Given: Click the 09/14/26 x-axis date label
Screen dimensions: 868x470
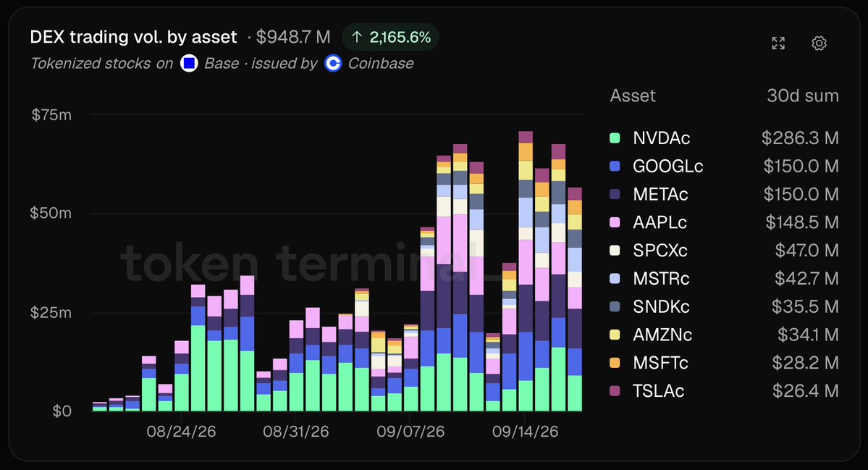Looking at the screenshot, I should pos(525,432).
